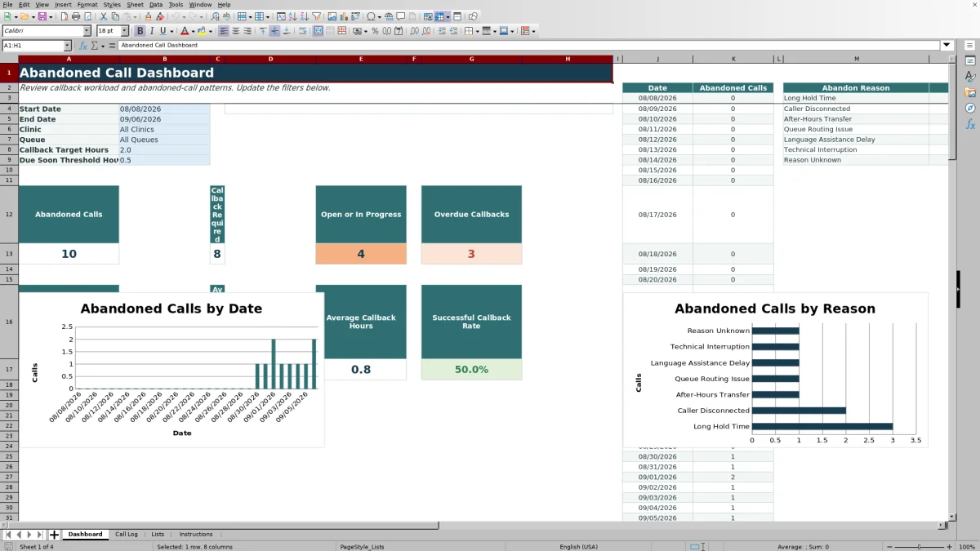Click the Sort Descending icon
This screenshot has height=551, width=980.
pos(304,16)
